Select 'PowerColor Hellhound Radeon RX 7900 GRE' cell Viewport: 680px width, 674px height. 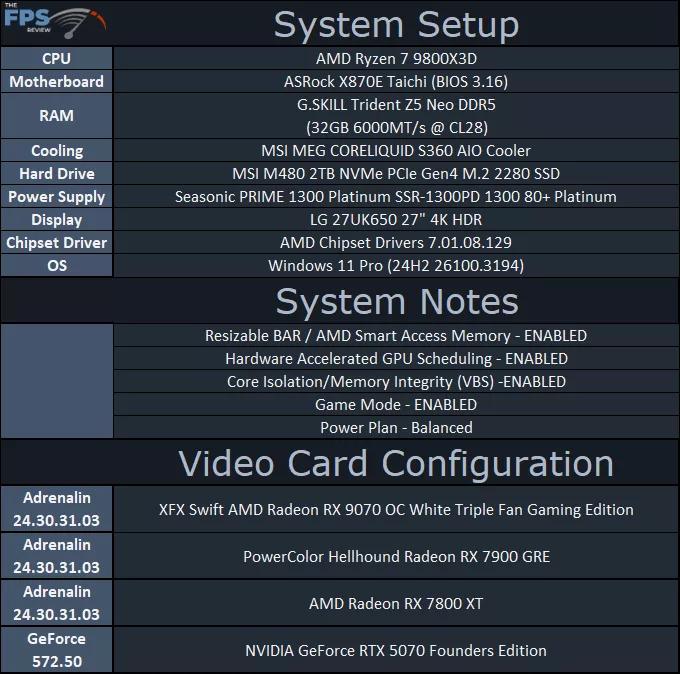396,556
